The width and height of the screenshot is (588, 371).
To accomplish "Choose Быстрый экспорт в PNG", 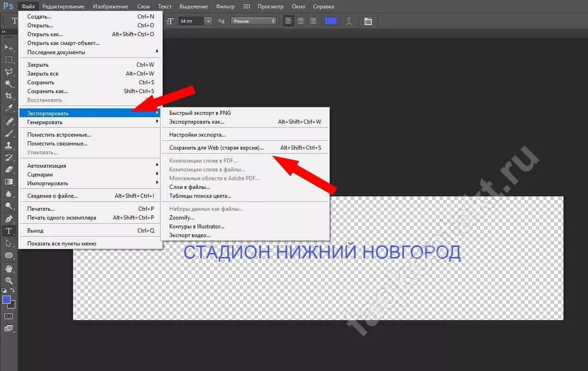I will coord(245,113).
